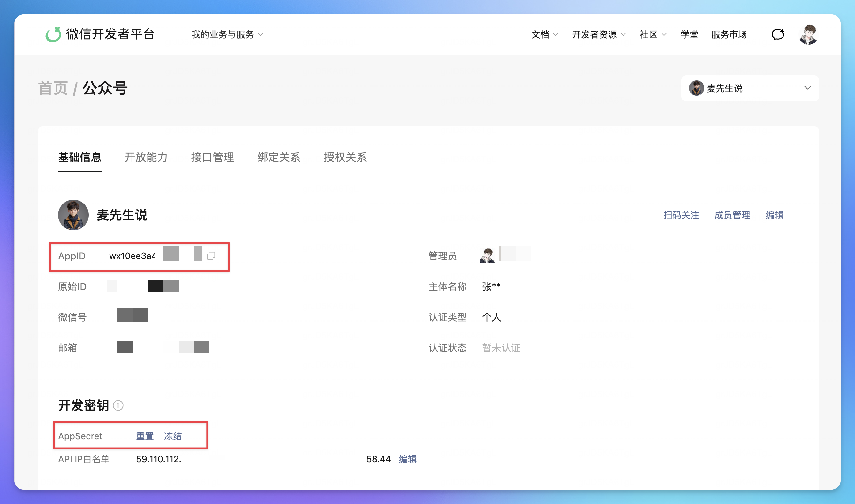Click the 主体名称 label

click(448, 287)
